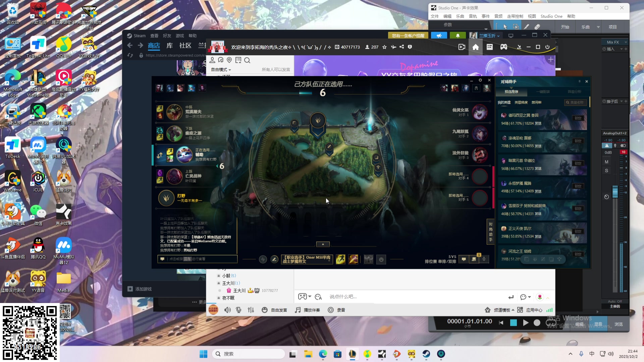The image size is (644, 362).
Task: Click 发送 for 涤魂圣枪 赛娜
Action: coord(538,146)
